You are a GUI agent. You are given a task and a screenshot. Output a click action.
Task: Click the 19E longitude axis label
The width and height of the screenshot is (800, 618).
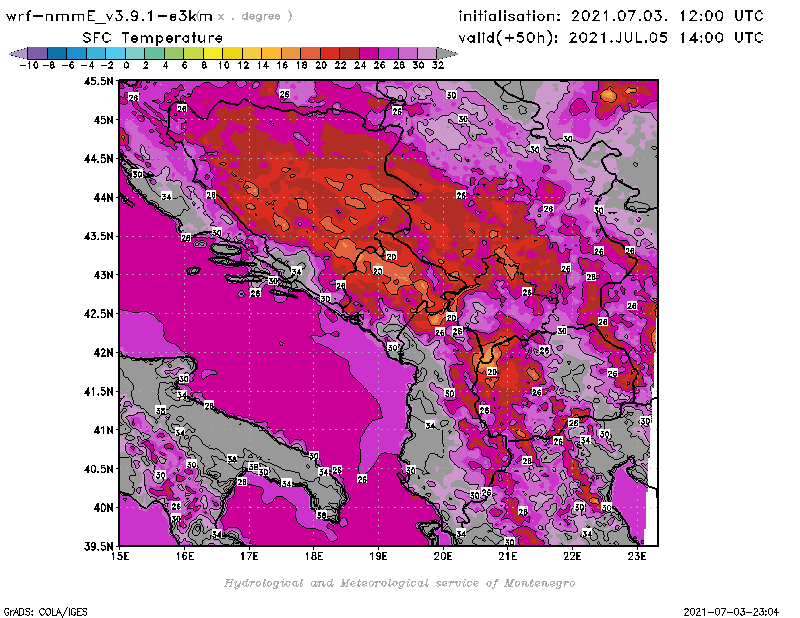coord(379,556)
